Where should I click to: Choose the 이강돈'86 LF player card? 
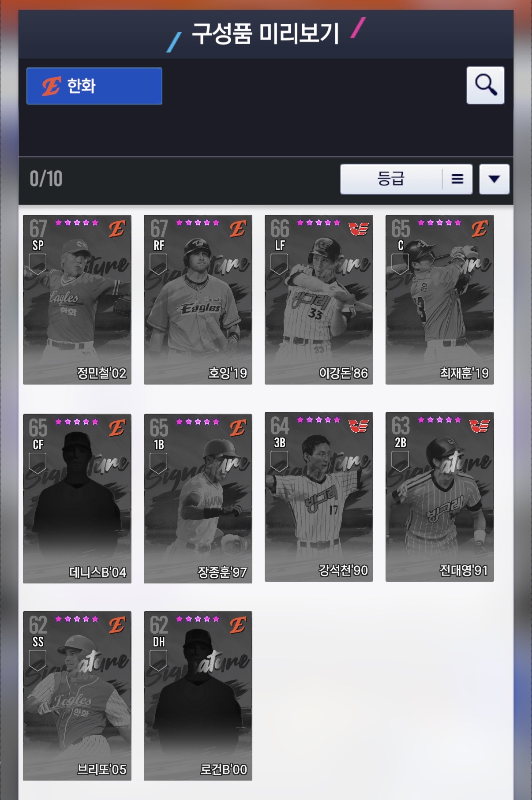[319, 299]
